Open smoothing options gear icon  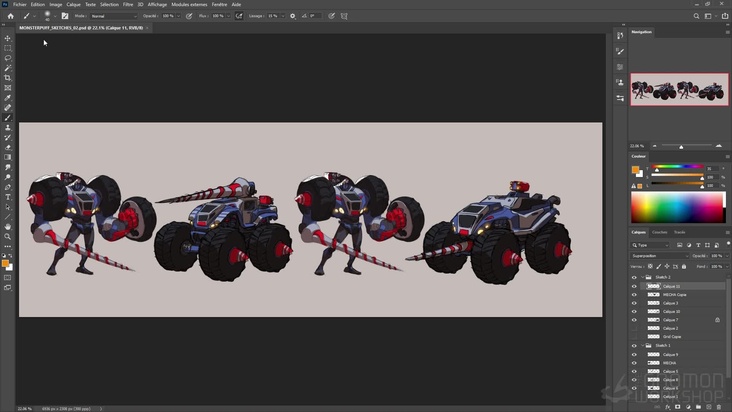click(x=293, y=16)
